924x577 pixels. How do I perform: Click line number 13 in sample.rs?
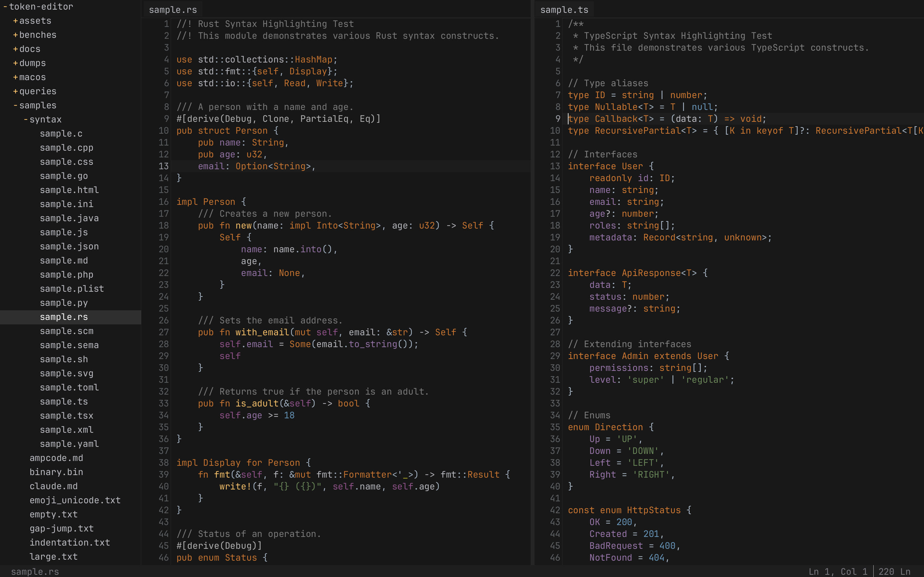tap(164, 166)
